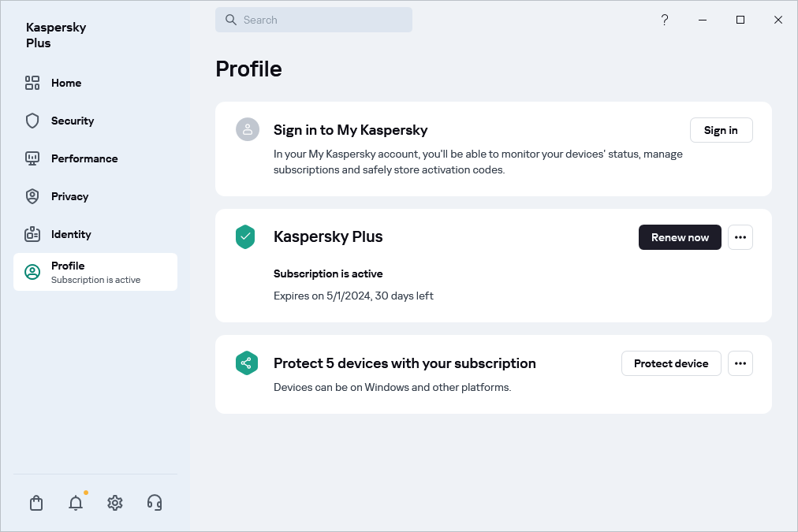Click the Renew now button
798x532 pixels.
pyautogui.click(x=680, y=237)
